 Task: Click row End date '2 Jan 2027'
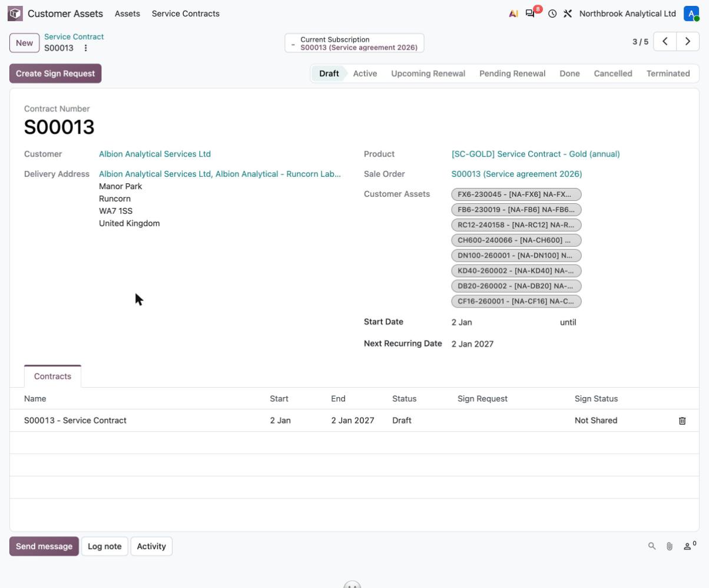(352, 421)
